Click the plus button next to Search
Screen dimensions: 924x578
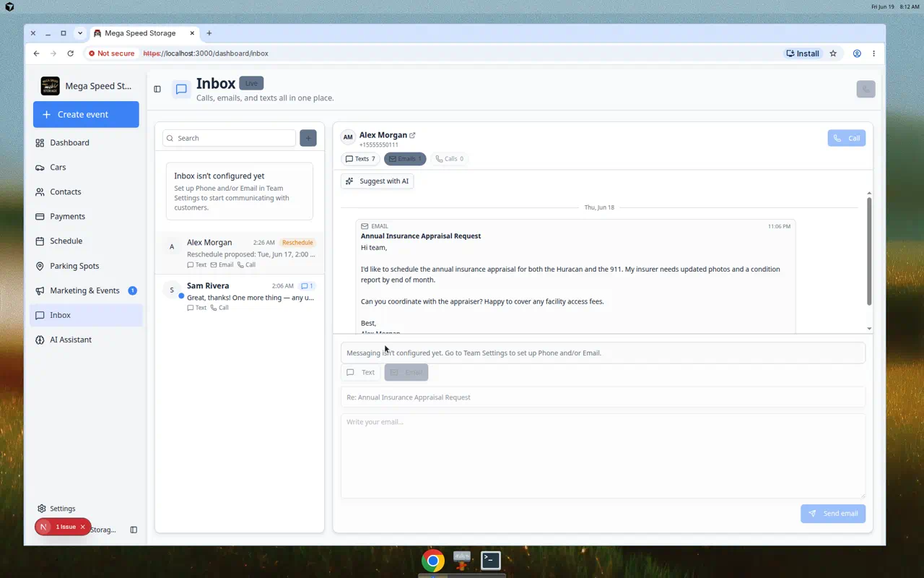[x=308, y=138]
